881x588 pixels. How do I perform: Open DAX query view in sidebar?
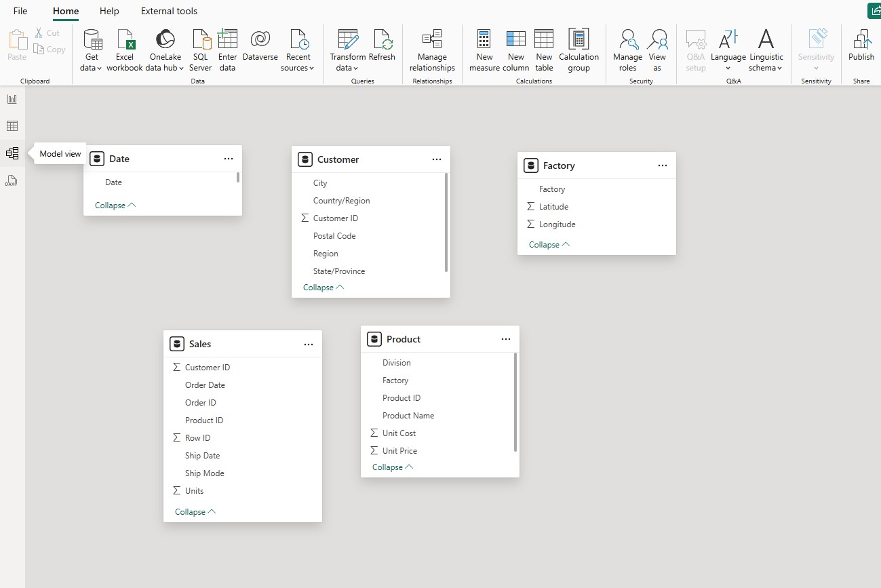[12, 180]
